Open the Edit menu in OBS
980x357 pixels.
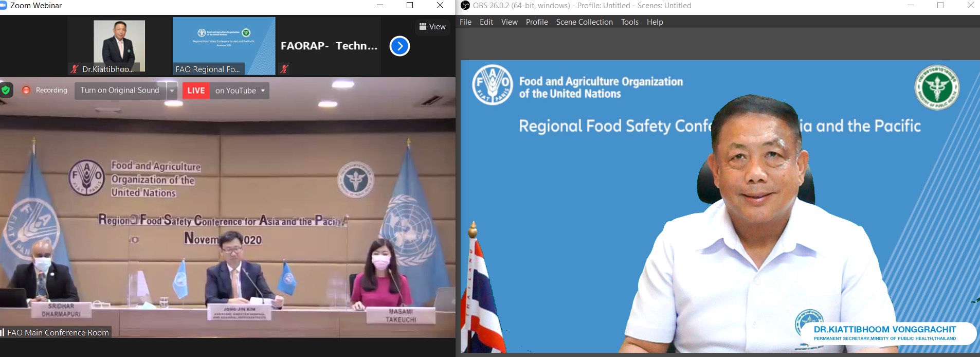coord(486,22)
